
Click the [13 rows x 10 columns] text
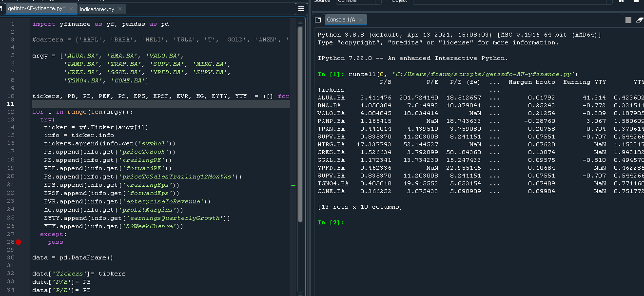(x=360, y=207)
